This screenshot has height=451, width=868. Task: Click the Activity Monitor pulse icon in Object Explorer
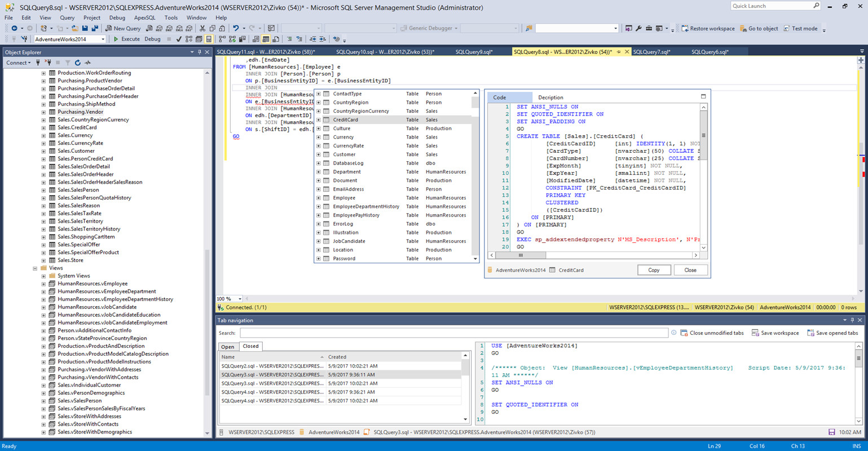87,63
